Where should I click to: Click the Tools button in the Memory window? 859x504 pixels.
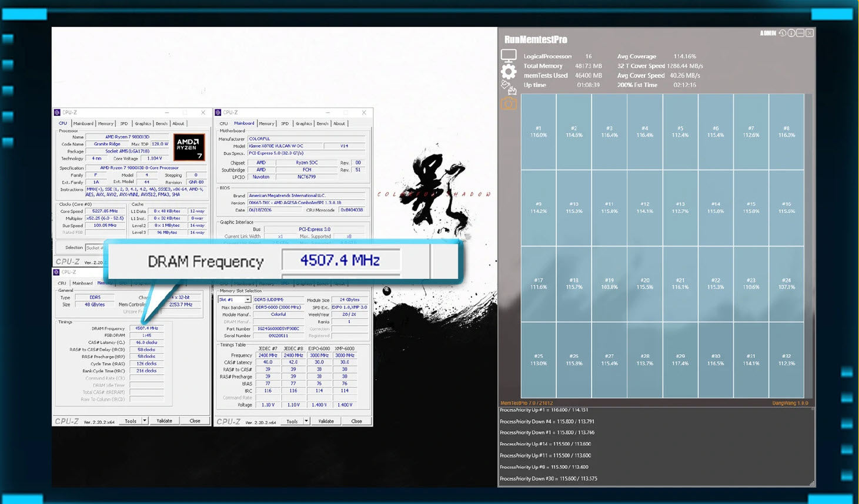131,421
